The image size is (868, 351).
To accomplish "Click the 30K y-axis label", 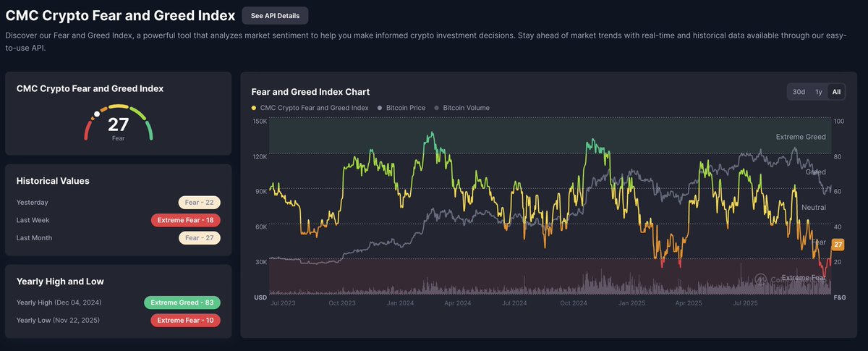I will 260,262.
